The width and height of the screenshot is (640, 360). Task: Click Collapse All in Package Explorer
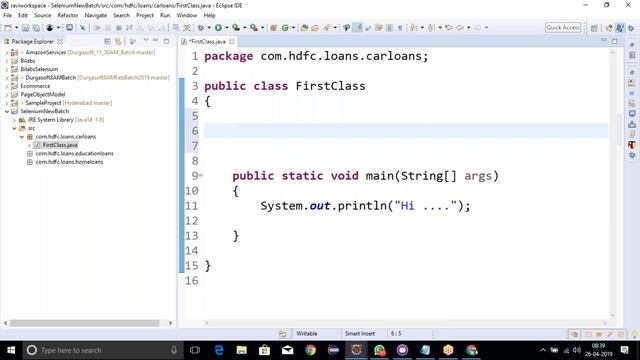107,41
